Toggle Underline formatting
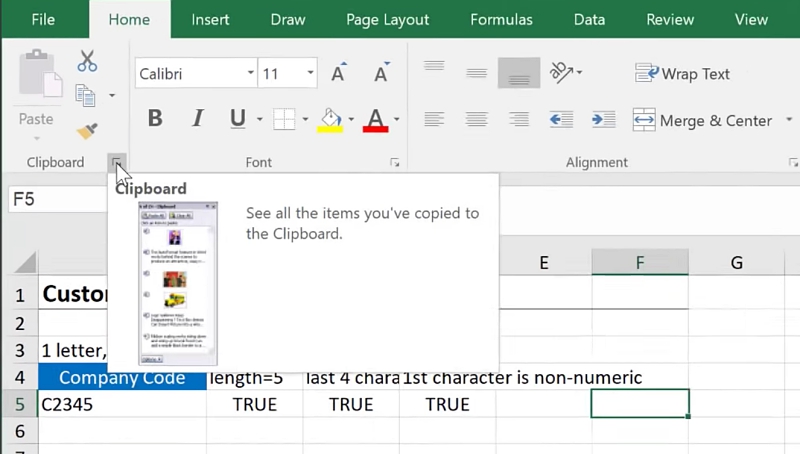 237,119
